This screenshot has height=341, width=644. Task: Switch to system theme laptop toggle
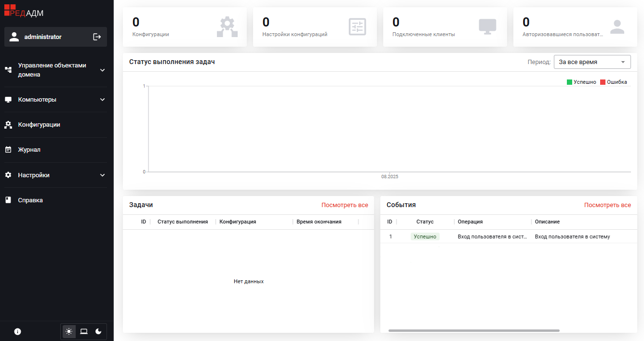coord(84,331)
